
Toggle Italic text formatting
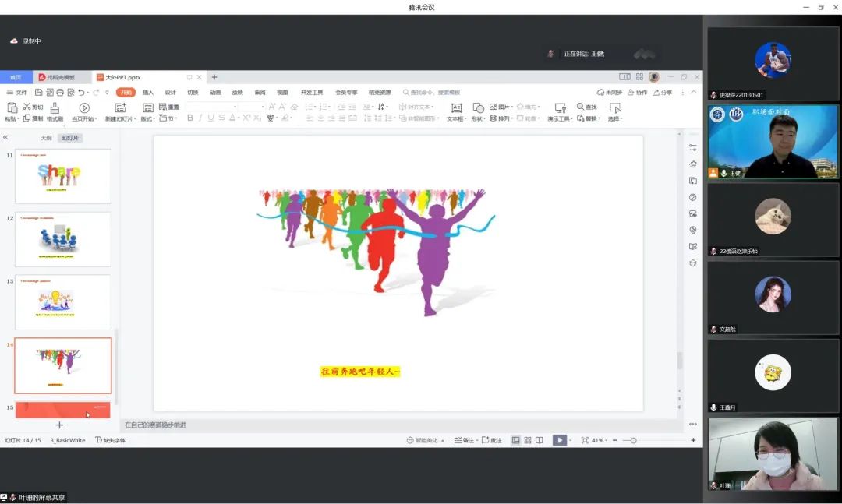point(200,118)
